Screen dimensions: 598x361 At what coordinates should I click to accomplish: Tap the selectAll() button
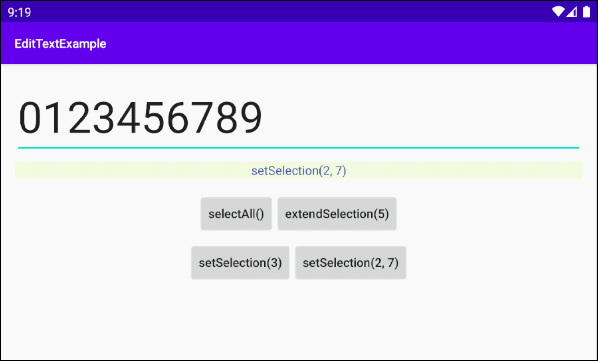pos(236,214)
